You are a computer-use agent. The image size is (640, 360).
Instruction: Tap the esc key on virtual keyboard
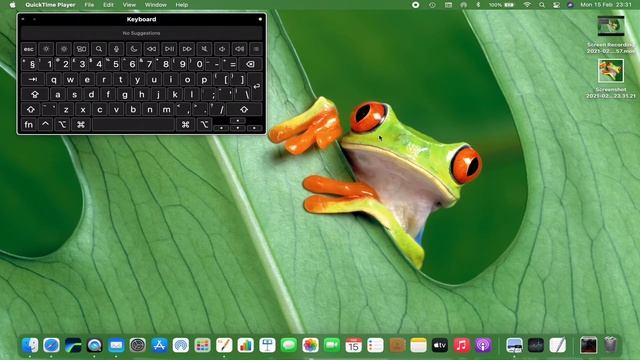click(29, 49)
